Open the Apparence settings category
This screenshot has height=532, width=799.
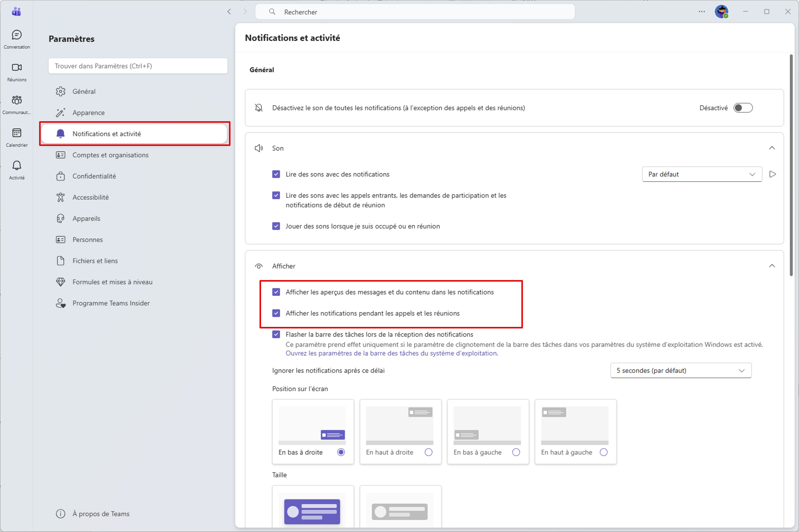pyautogui.click(x=89, y=113)
